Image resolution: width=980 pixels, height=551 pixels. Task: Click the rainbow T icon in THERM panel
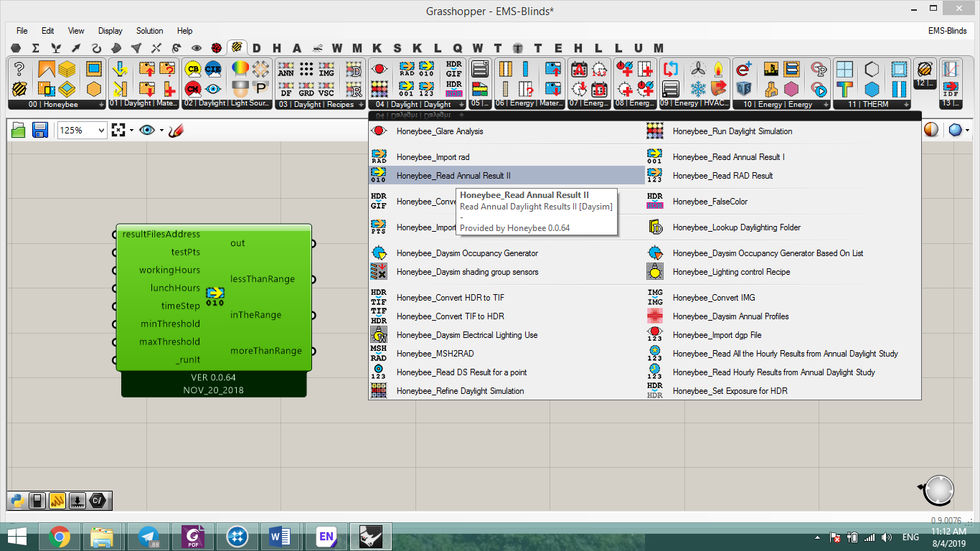click(844, 89)
